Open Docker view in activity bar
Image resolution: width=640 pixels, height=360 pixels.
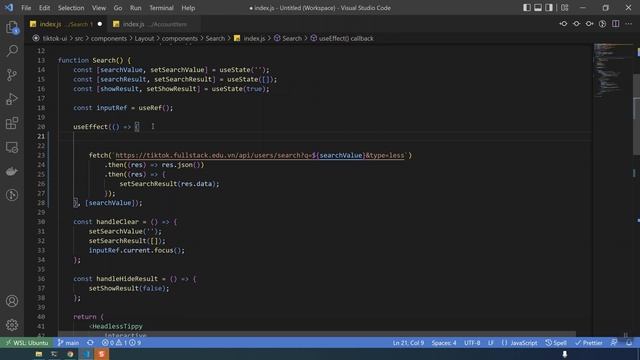pyautogui.click(x=12, y=171)
